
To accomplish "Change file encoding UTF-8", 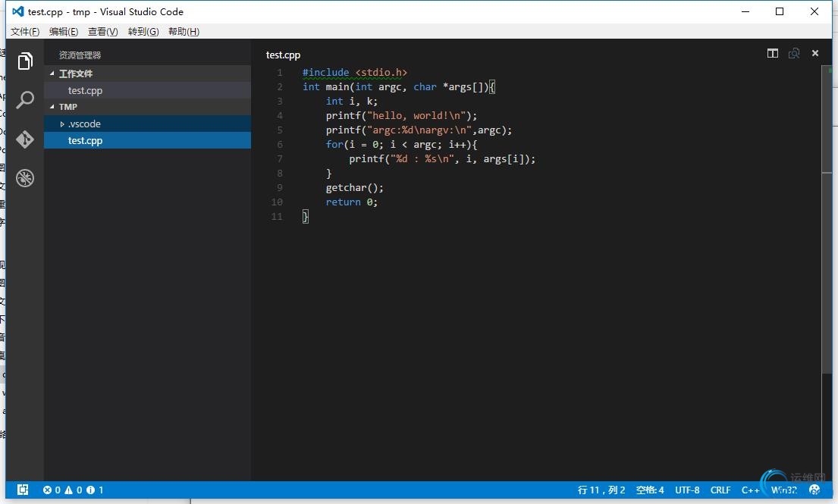I will click(687, 490).
